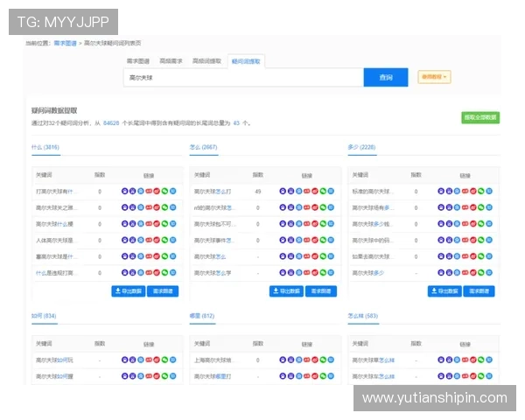Click second dark-blue icon in 如果去高尔夫球 row
The width and height of the screenshot is (525, 420).
click(449, 256)
